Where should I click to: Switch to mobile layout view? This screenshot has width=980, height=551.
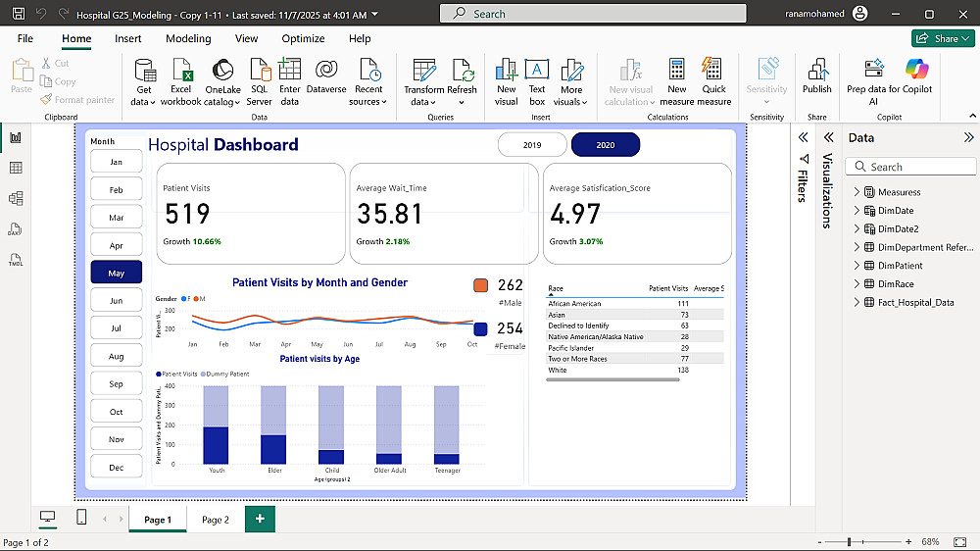(x=81, y=518)
